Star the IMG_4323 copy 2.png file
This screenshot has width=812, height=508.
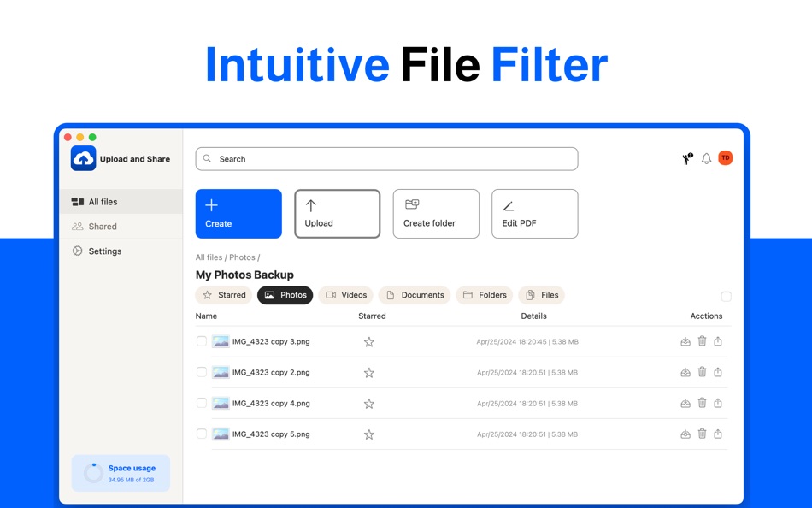368,373
